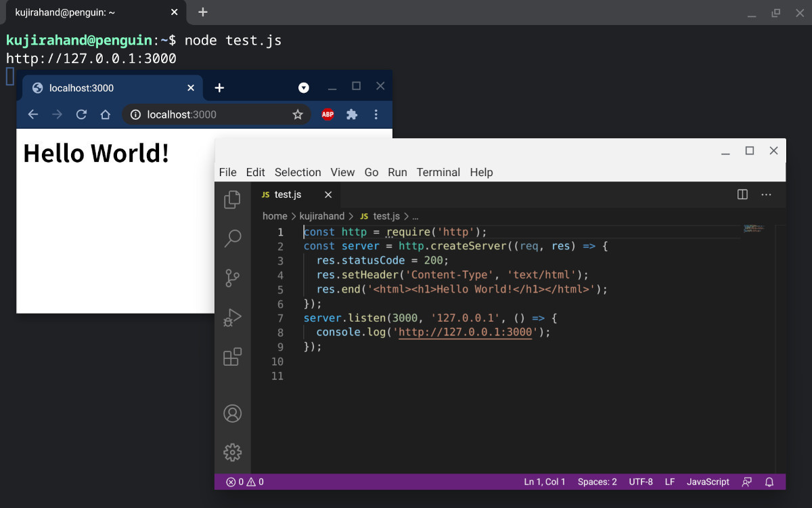Open the Run and Debug view
This screenshot has height=508, width=812.
pyautogui.click(x=232, y=318)
